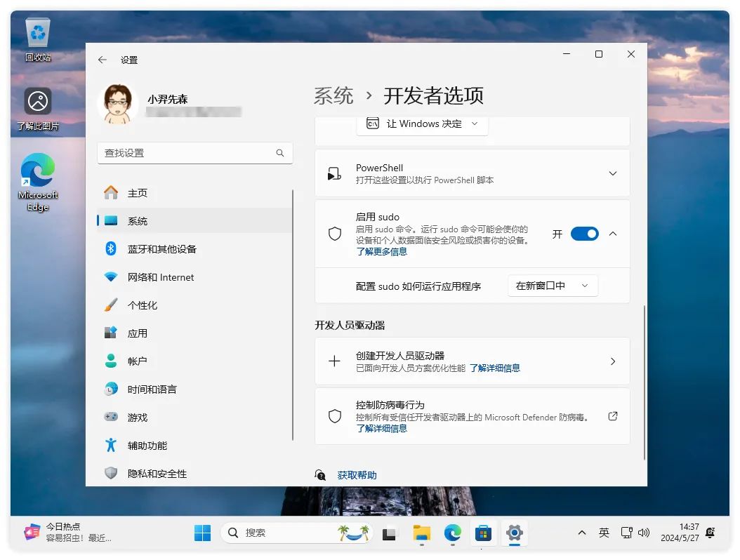This screenshot has width=740, height=560.
Task: Click the 获取帮助 link
Action: click(357, 475)
